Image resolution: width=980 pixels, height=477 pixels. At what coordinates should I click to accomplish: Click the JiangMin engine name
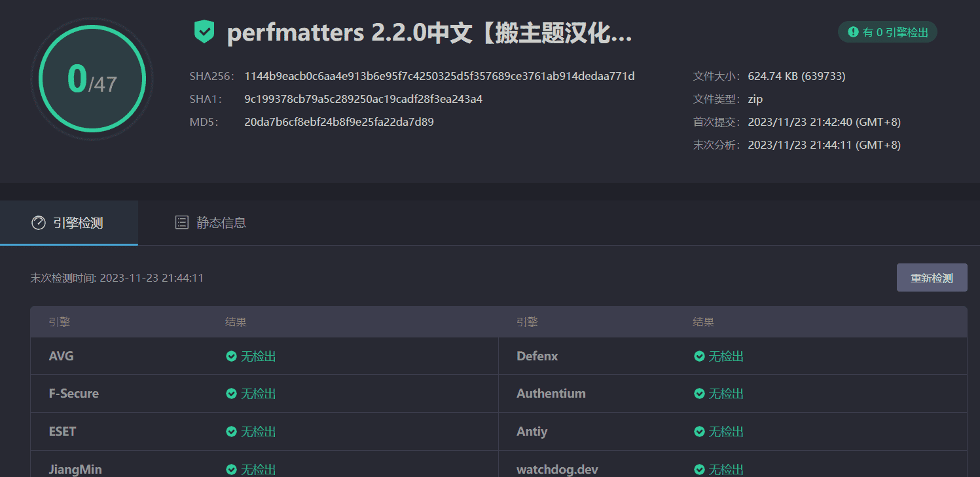pos(75,470)
